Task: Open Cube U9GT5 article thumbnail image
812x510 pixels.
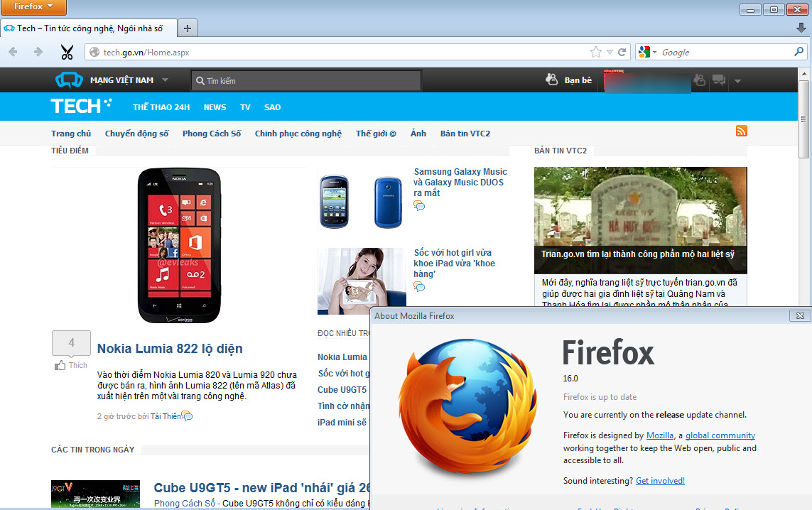Action: coord(95,494)
